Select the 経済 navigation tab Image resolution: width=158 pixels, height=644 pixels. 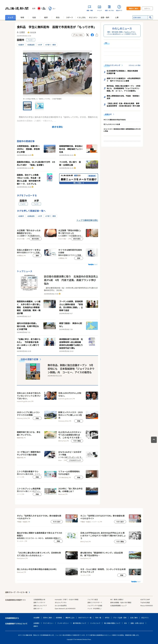(46, 18)
